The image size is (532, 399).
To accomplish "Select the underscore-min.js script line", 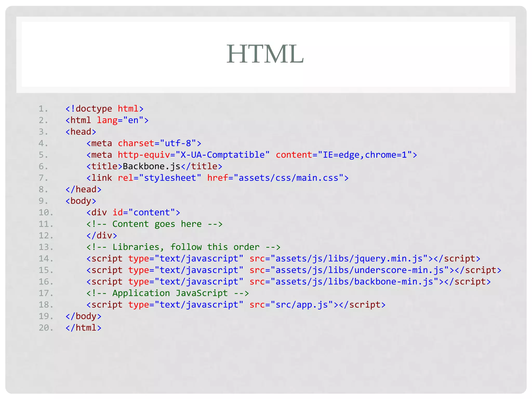I will coord(294,270).
